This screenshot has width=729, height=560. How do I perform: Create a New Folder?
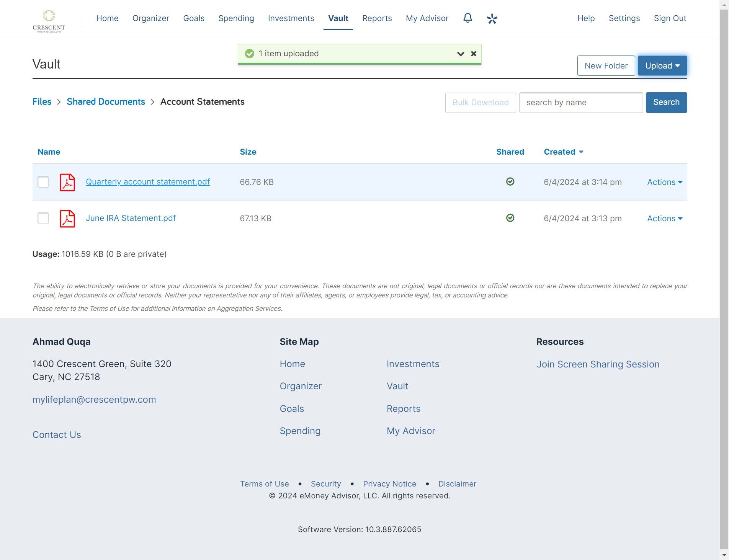point(606,66)
